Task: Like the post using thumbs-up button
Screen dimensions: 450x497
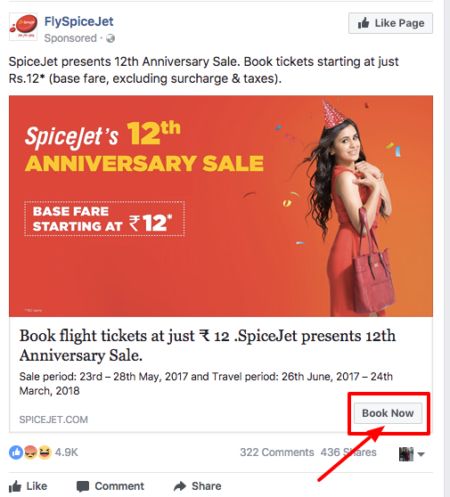Action: click(x=28, y=486)
